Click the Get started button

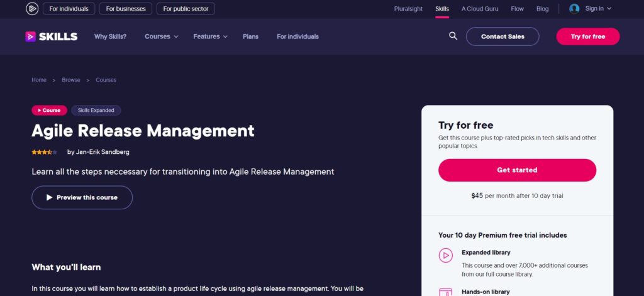(x=517, y=170)
